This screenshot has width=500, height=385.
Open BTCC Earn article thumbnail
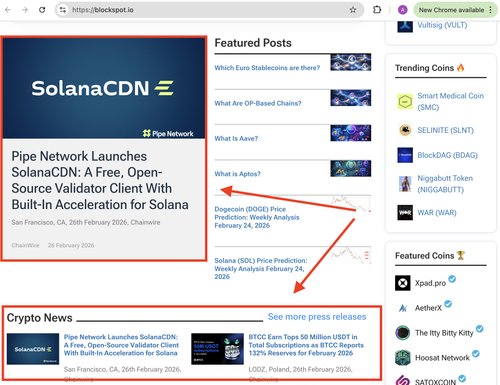[x=217, y=349]
